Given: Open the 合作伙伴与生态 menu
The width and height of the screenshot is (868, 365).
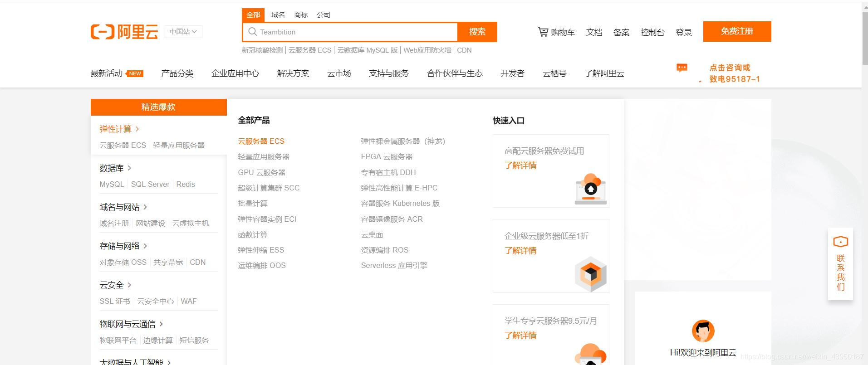Looking at the screenshot, I should 455,73.
